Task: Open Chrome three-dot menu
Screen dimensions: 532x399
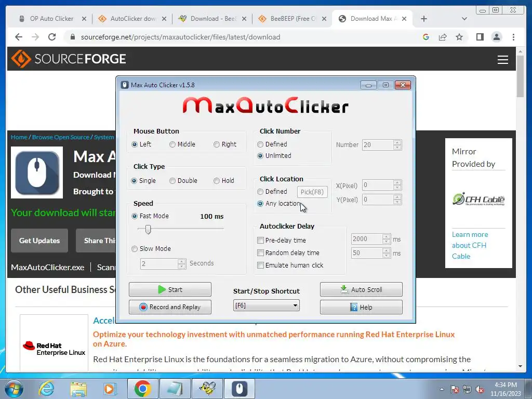Action: [514, 37]
